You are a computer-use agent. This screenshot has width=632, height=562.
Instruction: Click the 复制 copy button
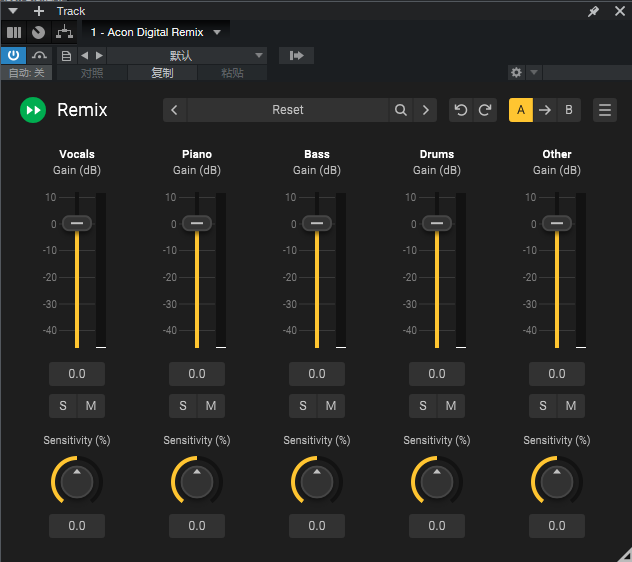[x=162, y=73]
